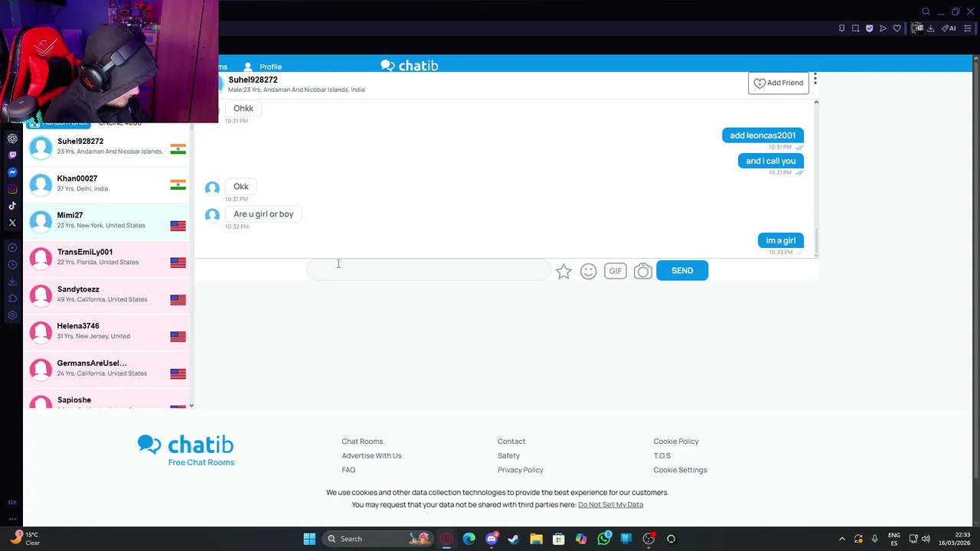Click the user list scroll down arrow
The height and width of the screenshot is (551, 980).
click(x=191, y=406)
